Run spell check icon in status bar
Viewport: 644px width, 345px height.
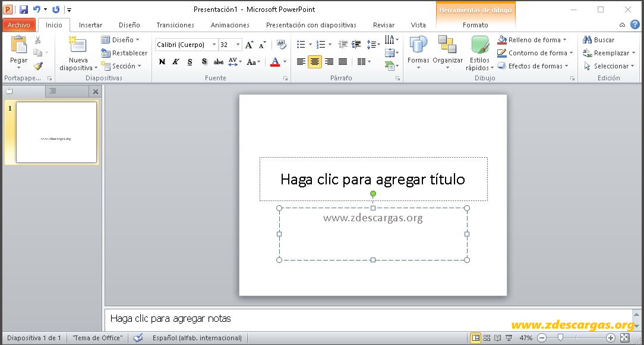click(138, 338)
